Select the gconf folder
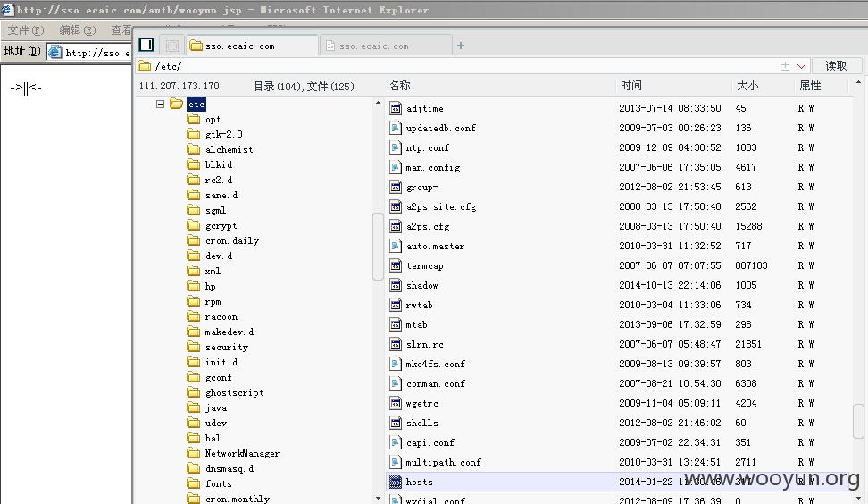Image resolution: width=868 pixels, height=504 pixels. pyautogui.click(x=219, y=377)
